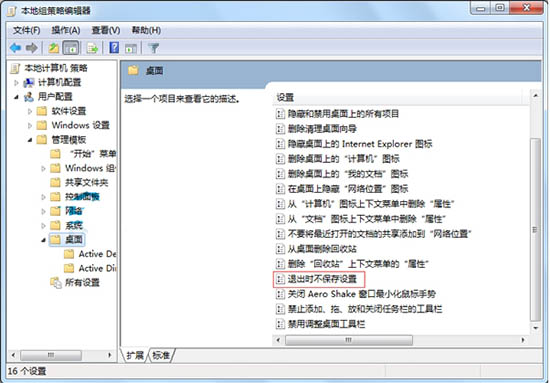This screenshot has width=550, height=383.
Task: Select 关闭 Aero Shake 窗口最小化鼠标手势
Action: tap(362, 294)
